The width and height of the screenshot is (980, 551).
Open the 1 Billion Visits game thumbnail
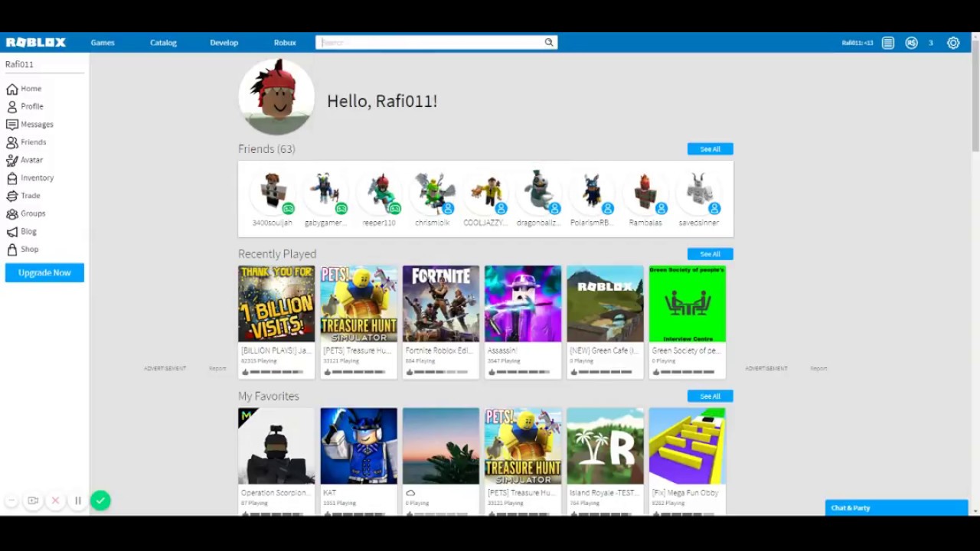click(x=276, y=304)
